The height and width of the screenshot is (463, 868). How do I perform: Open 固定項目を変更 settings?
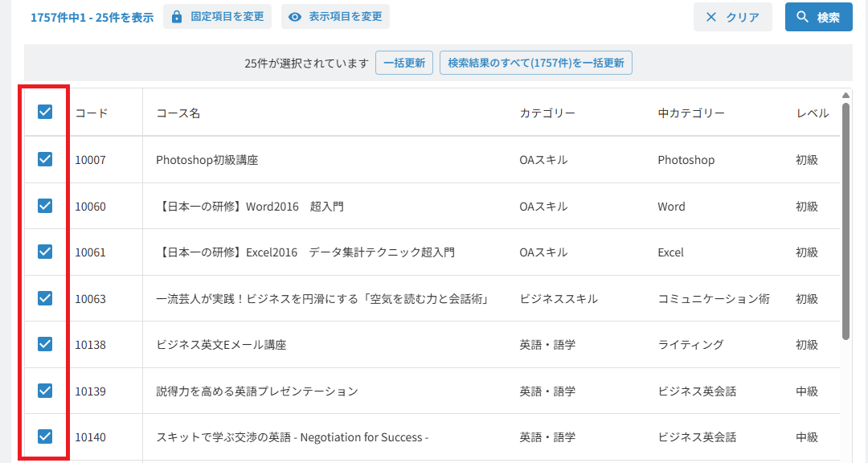coord(217,17)
